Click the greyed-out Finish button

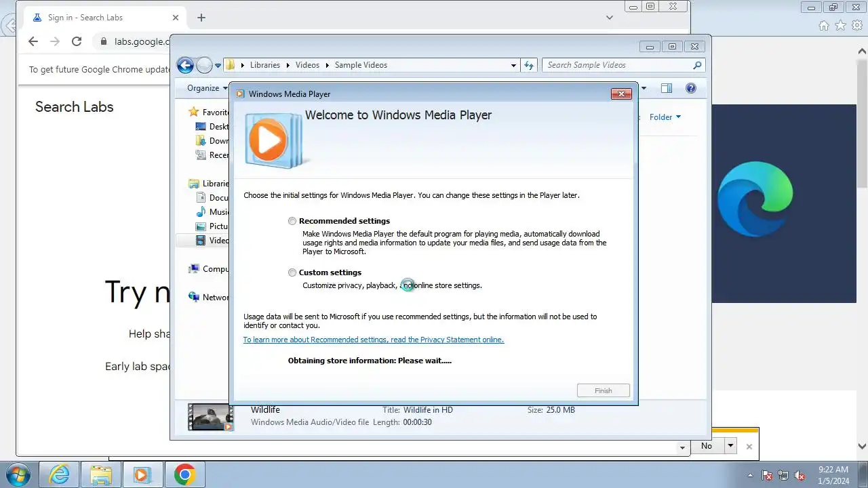(x=603, y=390)
